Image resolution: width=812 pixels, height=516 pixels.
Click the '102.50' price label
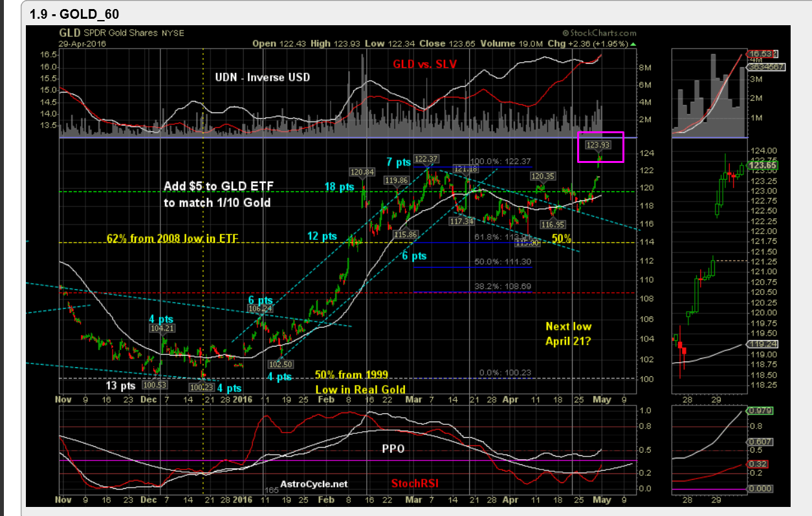[x=280, y=365]
